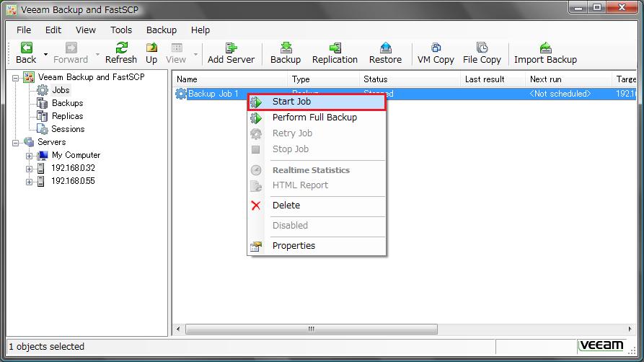Collapse the Servers tree node

pyautogui.click(x=16, y=143)
